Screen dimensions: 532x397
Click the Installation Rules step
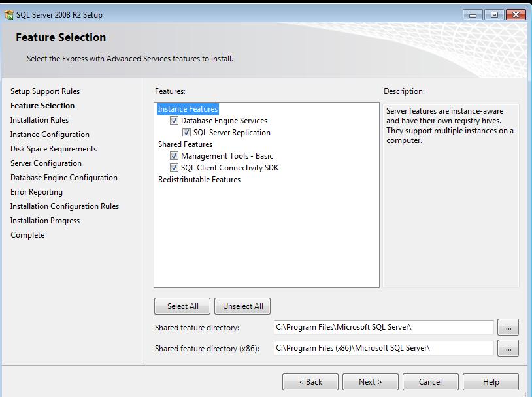pyautogui.click(x=39, y=120)
